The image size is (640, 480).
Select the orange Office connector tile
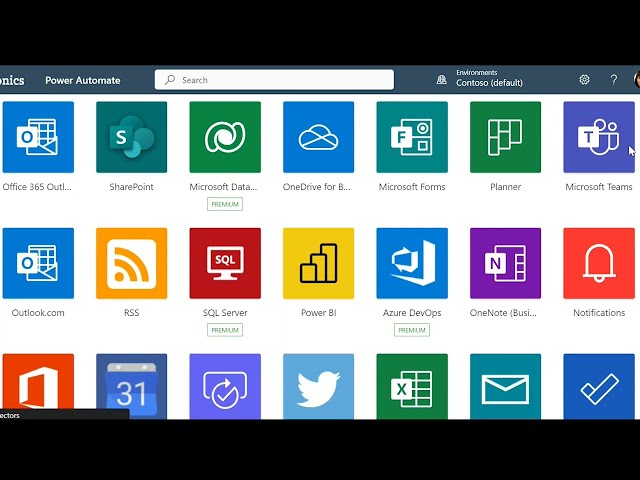click(x=38, y=382)
